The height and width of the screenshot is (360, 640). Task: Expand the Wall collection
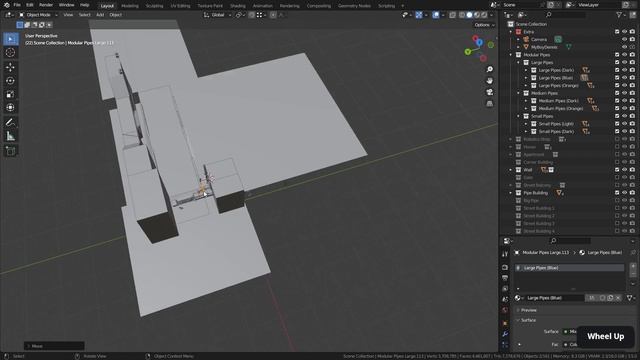click(x=511, y=170)
